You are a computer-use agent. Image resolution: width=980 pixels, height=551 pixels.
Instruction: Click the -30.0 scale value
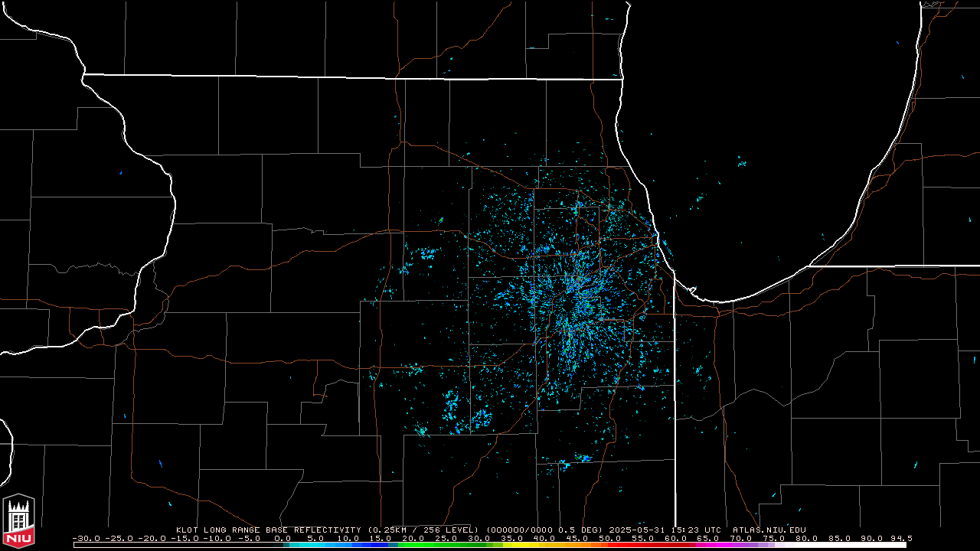[x=87, y=538]
